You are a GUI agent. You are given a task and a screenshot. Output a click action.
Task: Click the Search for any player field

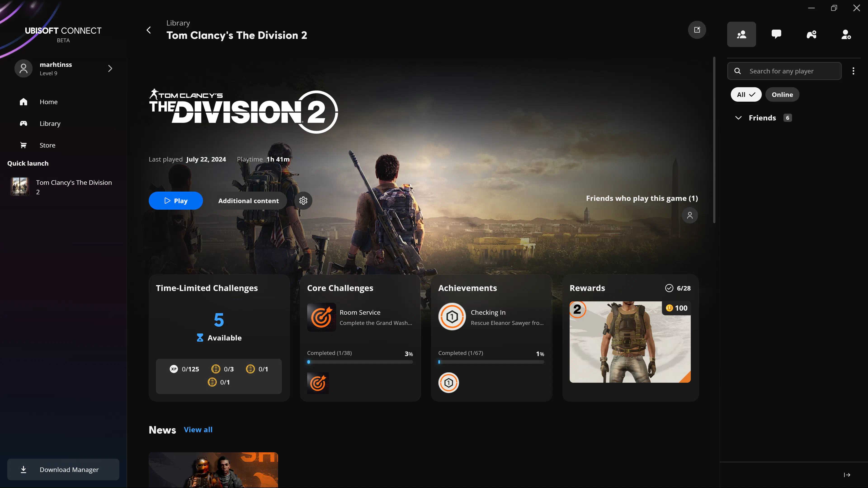pos(784,71)
